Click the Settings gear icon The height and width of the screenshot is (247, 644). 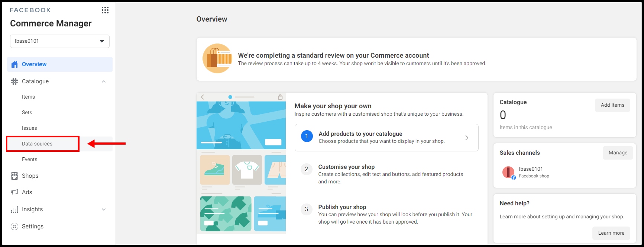[14, 227]
